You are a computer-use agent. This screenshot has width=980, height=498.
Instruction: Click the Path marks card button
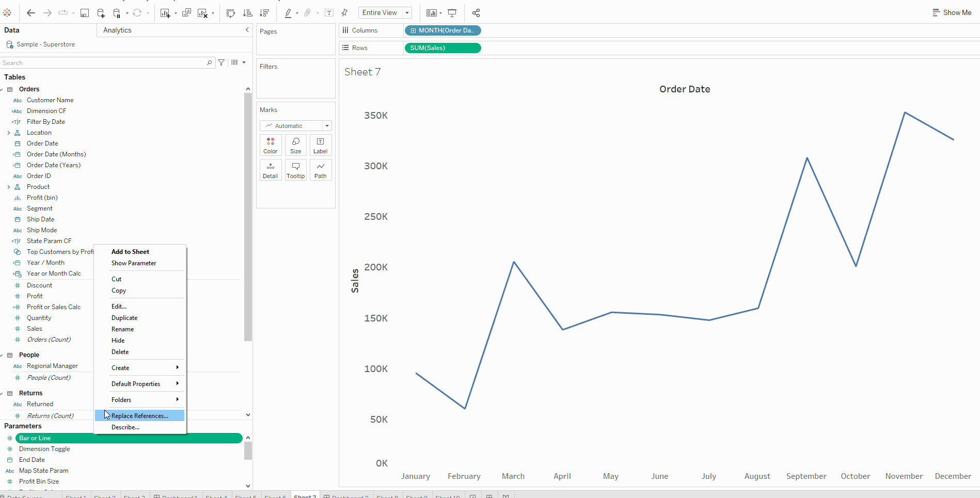tap(321, 170)
